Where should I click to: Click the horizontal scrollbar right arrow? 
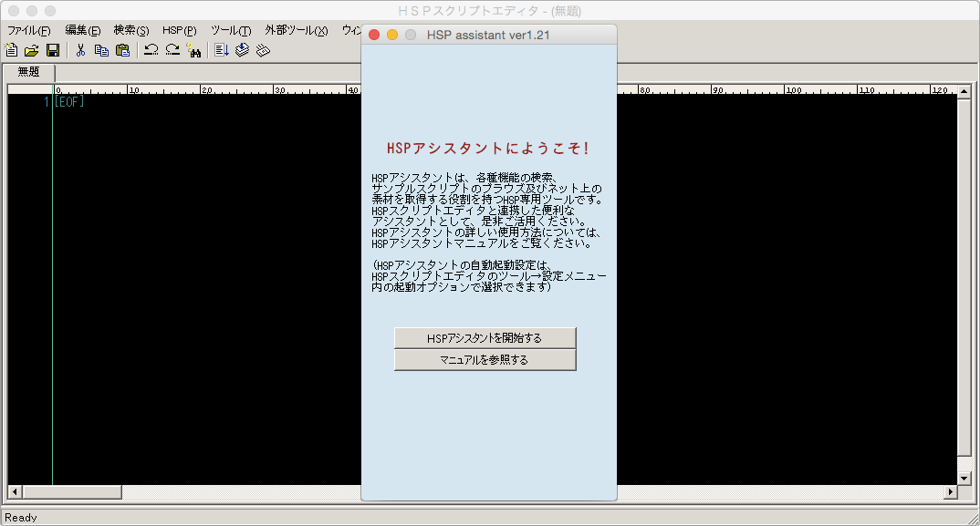pos(950,491)
